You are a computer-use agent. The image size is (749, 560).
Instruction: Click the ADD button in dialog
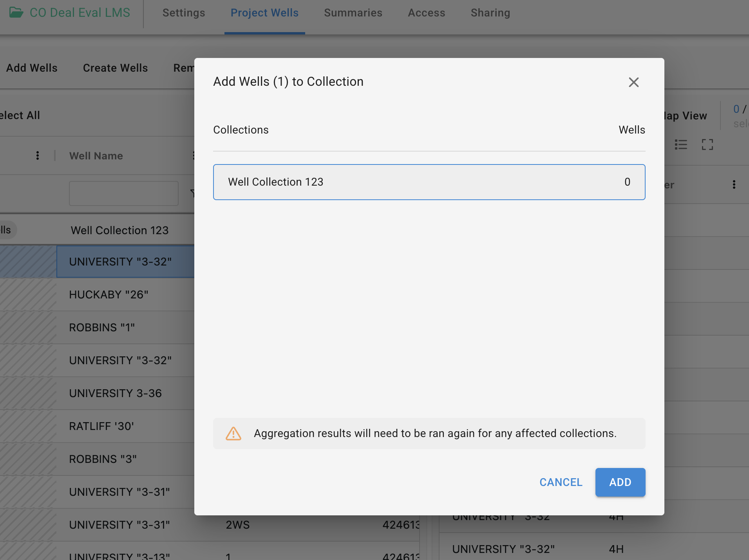coord(620,482)
